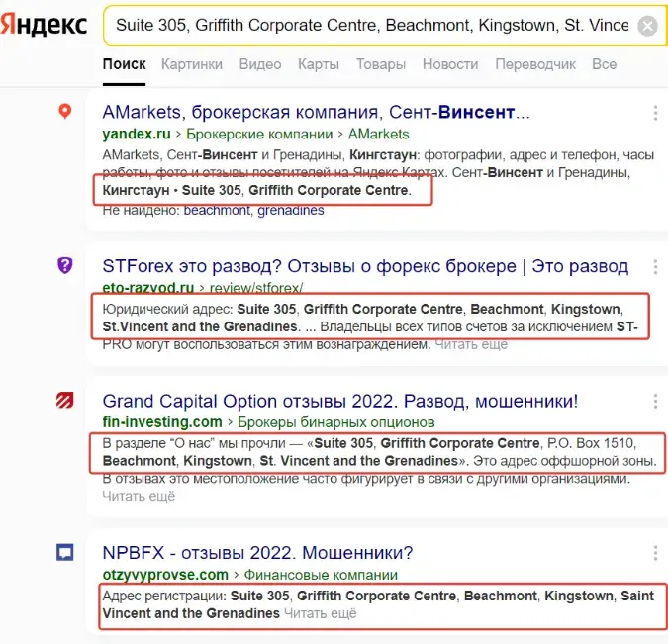Open the AMarkets брокерская компания result title
The height and width of the screenshot is (644, 668).
tap(316, 112)
